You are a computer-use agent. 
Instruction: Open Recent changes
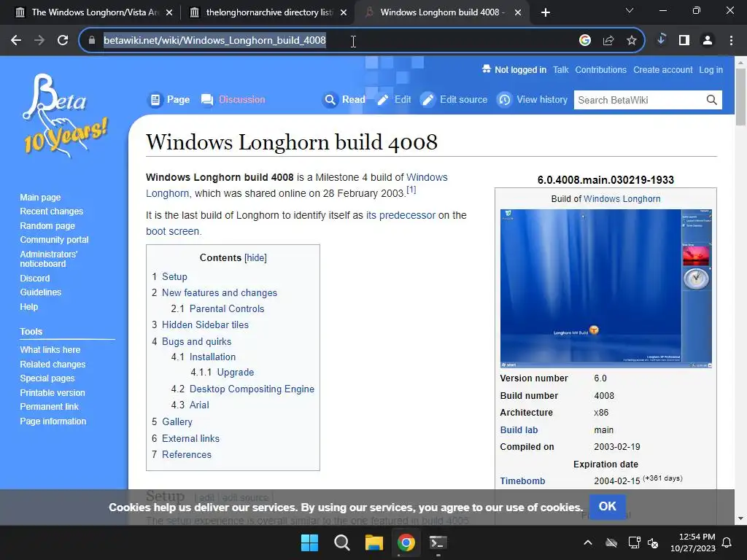[52, 211]
